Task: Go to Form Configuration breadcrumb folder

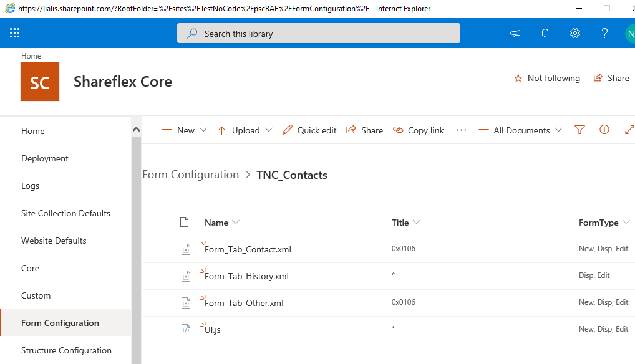Action: click(190, 175)
